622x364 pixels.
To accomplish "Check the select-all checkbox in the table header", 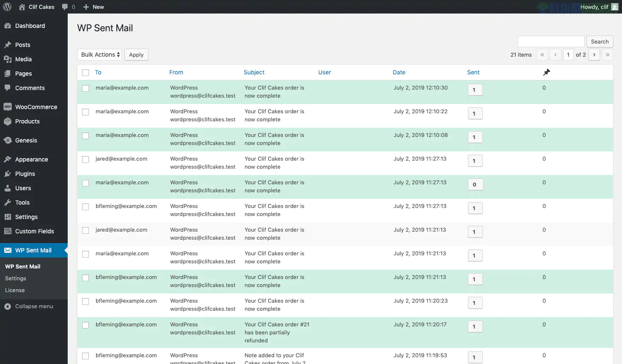I will (x=85, y=72).
